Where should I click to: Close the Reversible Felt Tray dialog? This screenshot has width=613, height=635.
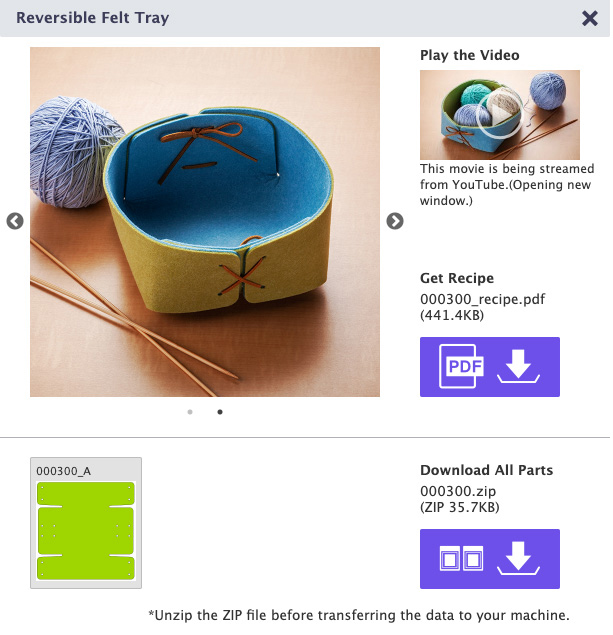[x=590, y=18]
